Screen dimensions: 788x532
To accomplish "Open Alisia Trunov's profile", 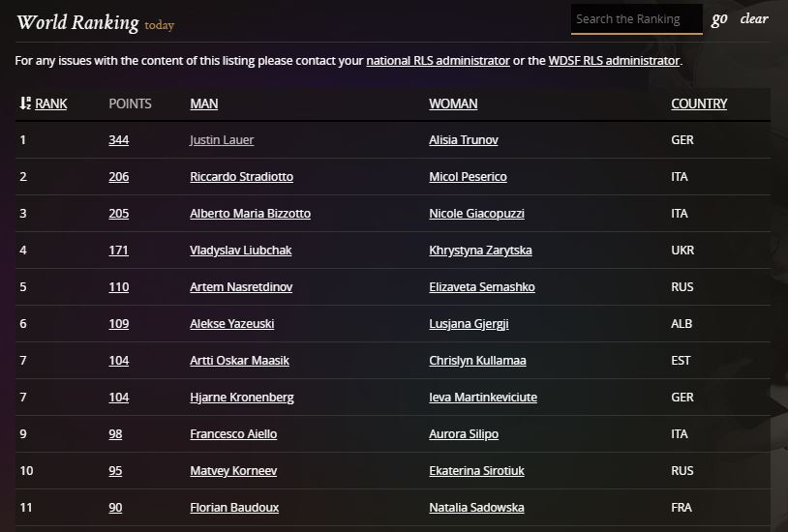I will tap(464, 140).
